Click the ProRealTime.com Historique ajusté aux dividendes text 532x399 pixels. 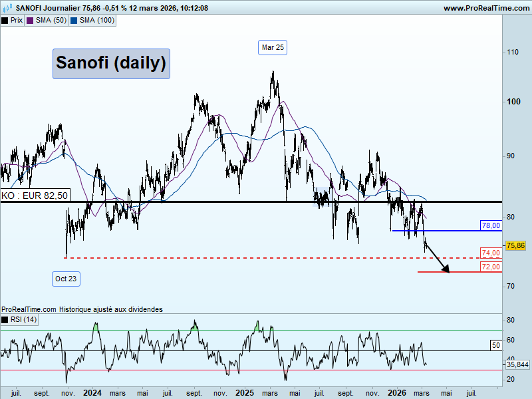pos(82,309)
